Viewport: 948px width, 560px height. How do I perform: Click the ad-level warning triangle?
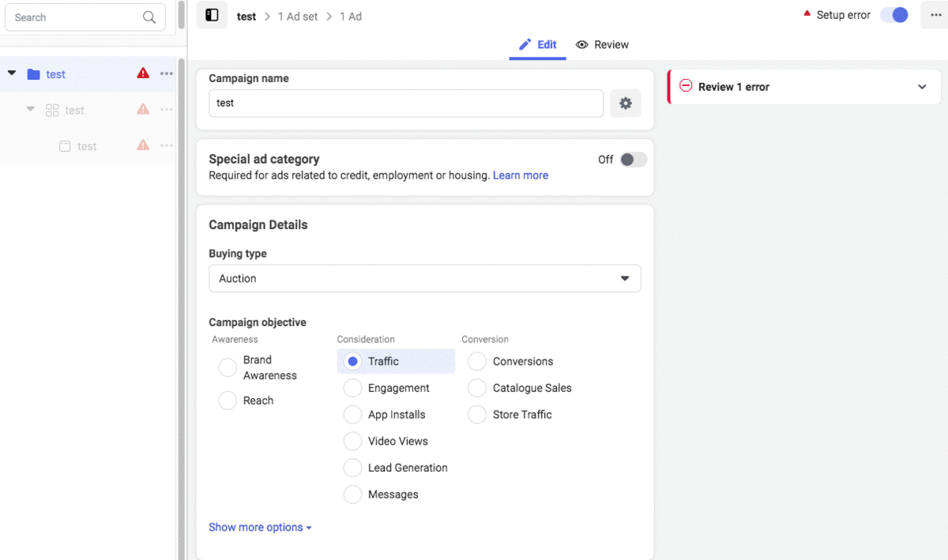(x=143, y=145)
